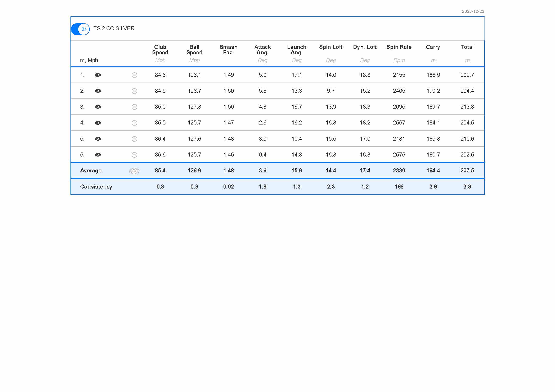Click the golf ball icon in row 4

(134, 123)
